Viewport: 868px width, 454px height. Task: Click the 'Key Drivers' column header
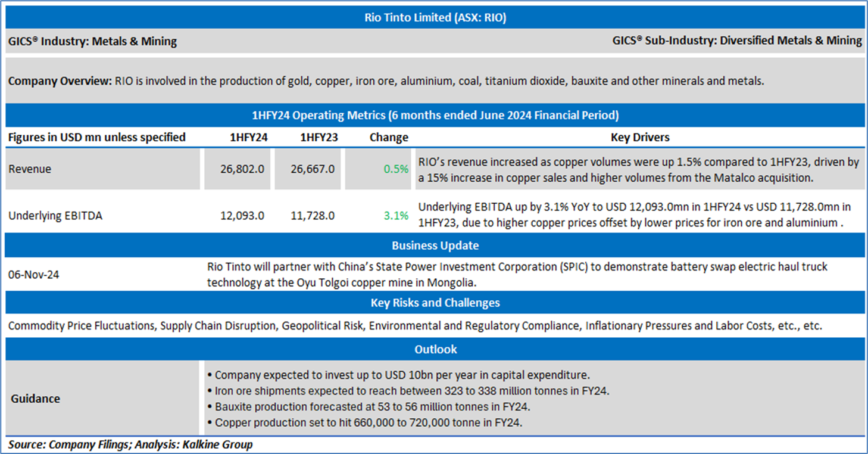[640, 137]
